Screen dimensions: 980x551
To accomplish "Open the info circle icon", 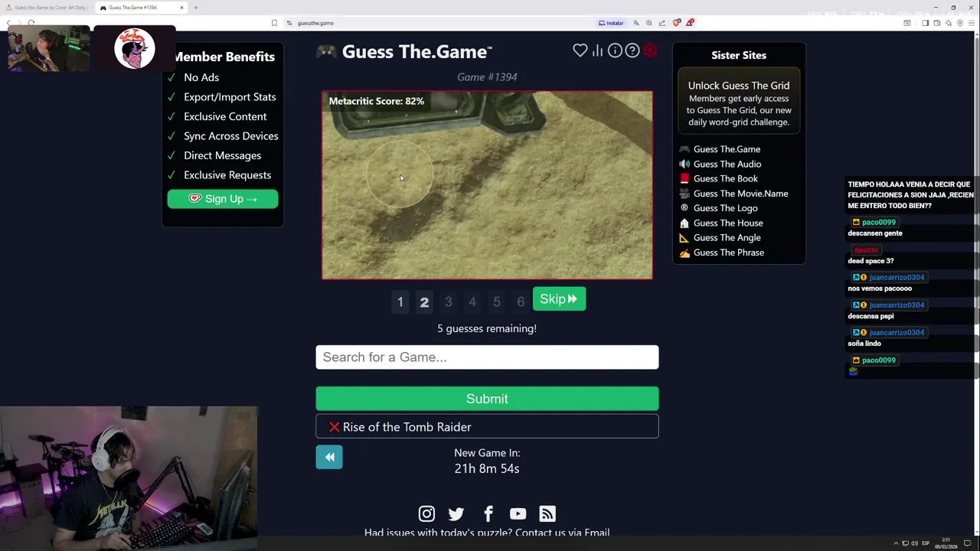I will (615, 51).
